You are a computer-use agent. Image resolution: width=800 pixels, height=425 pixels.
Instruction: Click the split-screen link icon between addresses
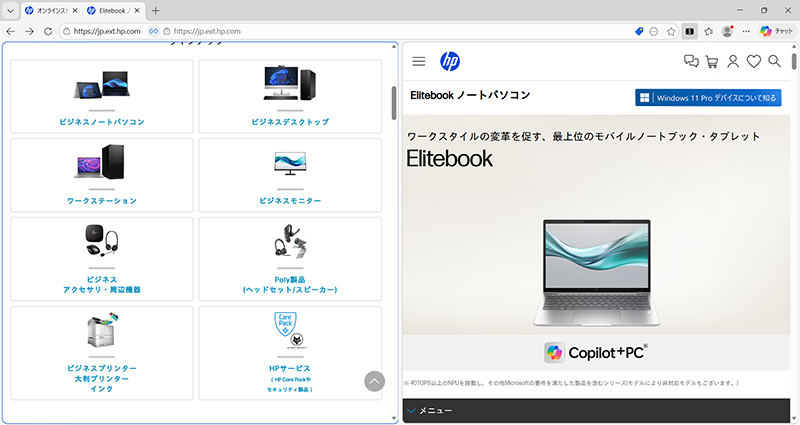click(x=154, y=31)
